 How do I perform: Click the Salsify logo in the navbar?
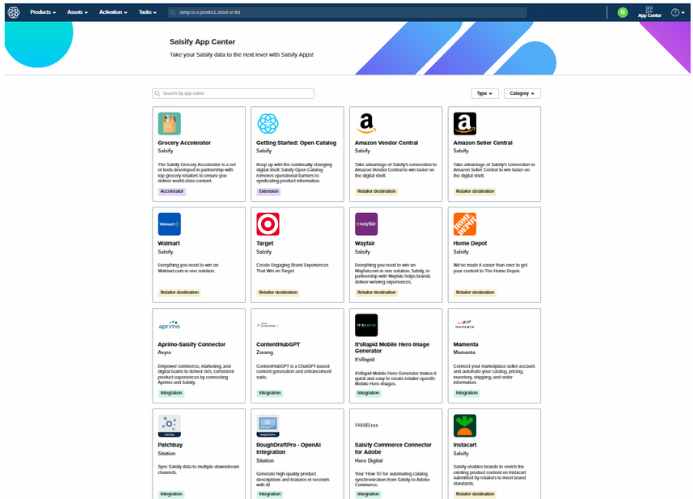coord(13,12)
